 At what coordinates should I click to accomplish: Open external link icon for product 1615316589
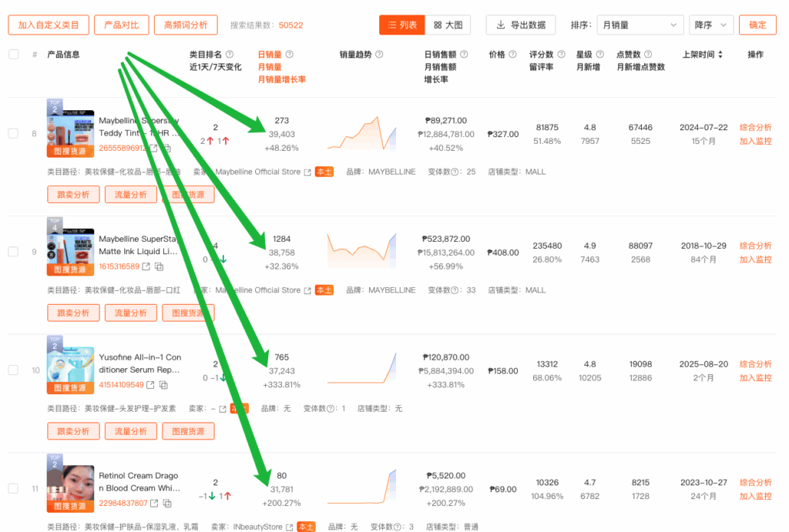pos(146,266)
